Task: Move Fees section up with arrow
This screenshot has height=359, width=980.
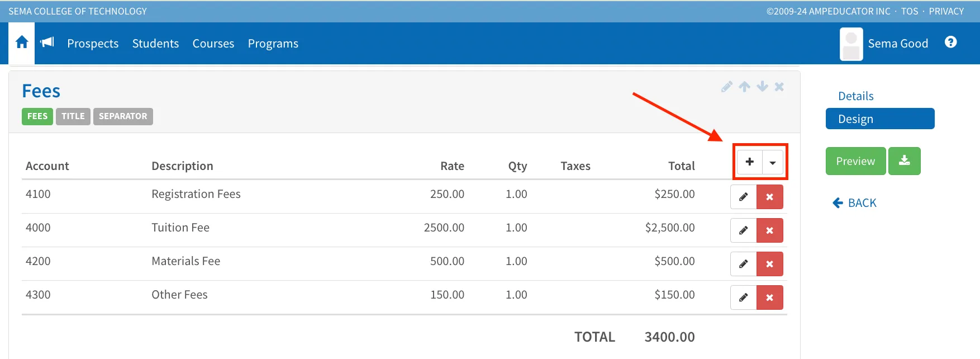Action: 744,87
